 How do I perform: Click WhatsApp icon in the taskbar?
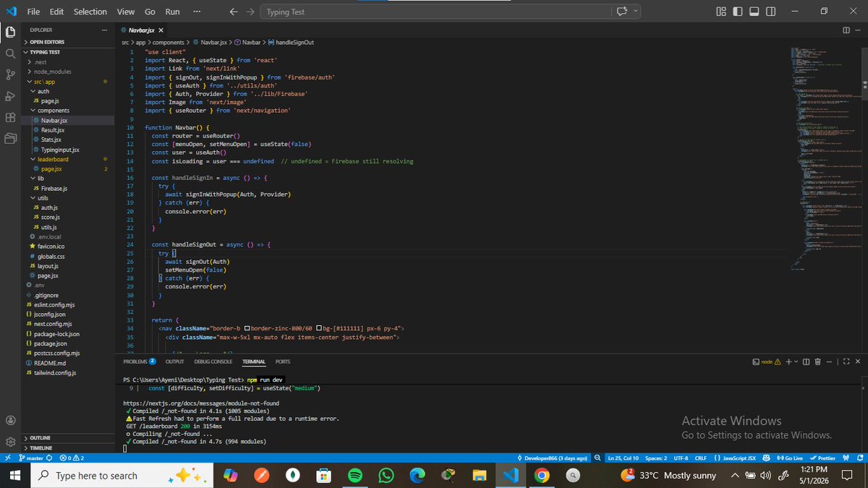point(386,475)
